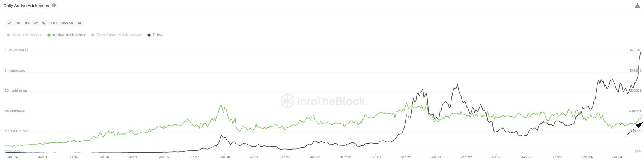Viewport: 644px width, 162px height.
Task: Show year-to-date data with YTD
Action: pos(53,23)
